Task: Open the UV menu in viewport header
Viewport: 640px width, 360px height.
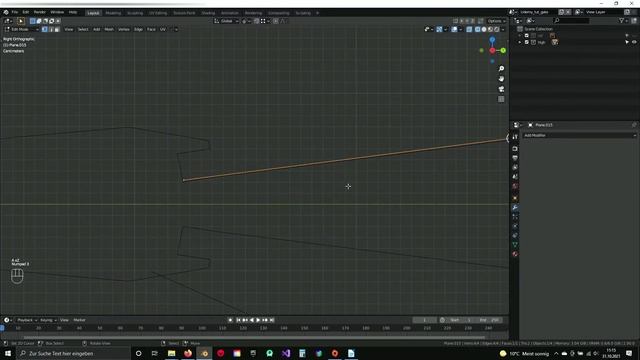Action: [x=163, y=29]
